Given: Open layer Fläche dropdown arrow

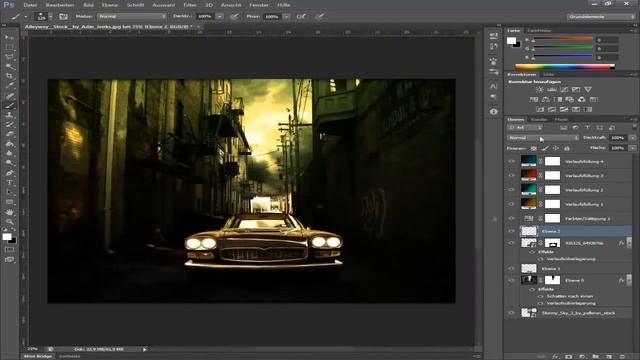Looking at the screenshot, I should pos(632,148).
